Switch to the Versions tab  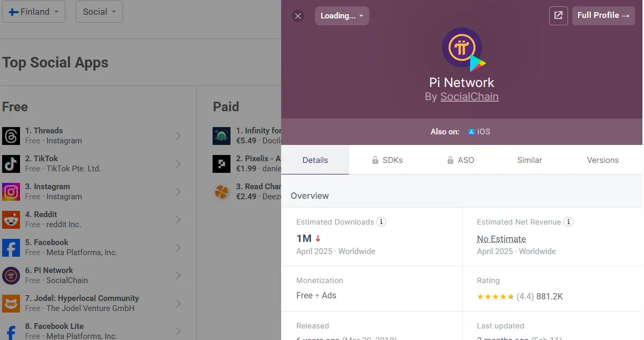pos(603,160)
